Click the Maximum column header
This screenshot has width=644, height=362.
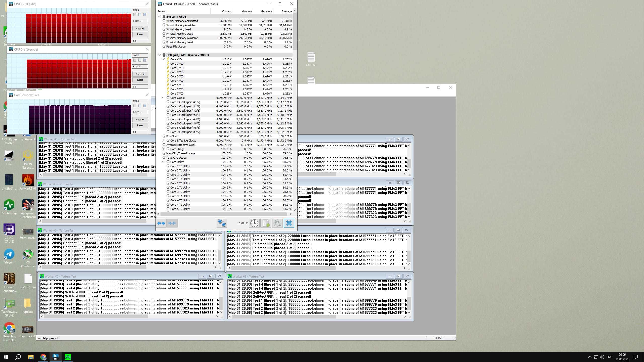tap(263, 11)
